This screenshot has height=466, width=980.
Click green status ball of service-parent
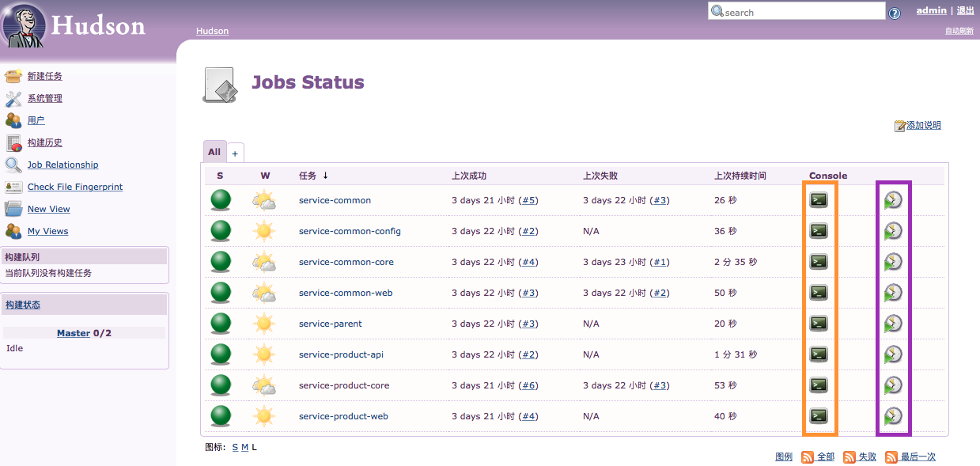[221, 324]
